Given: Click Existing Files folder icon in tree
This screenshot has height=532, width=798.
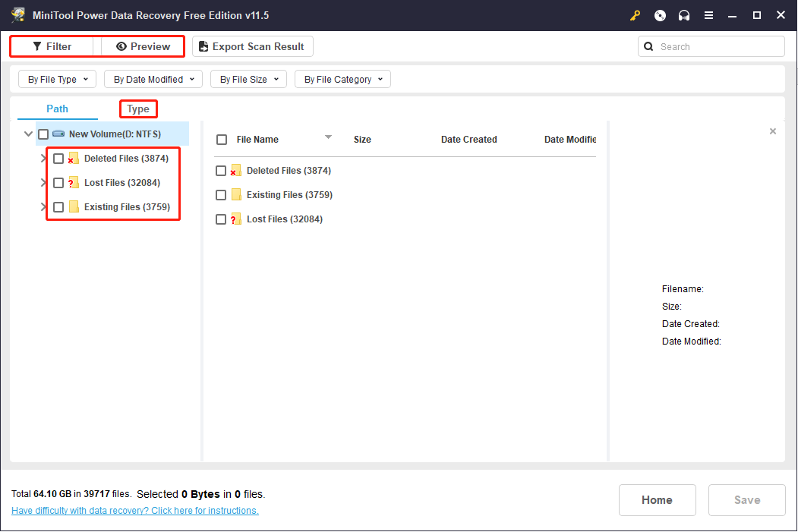Looking at the screenshot, I should [74, 206].
